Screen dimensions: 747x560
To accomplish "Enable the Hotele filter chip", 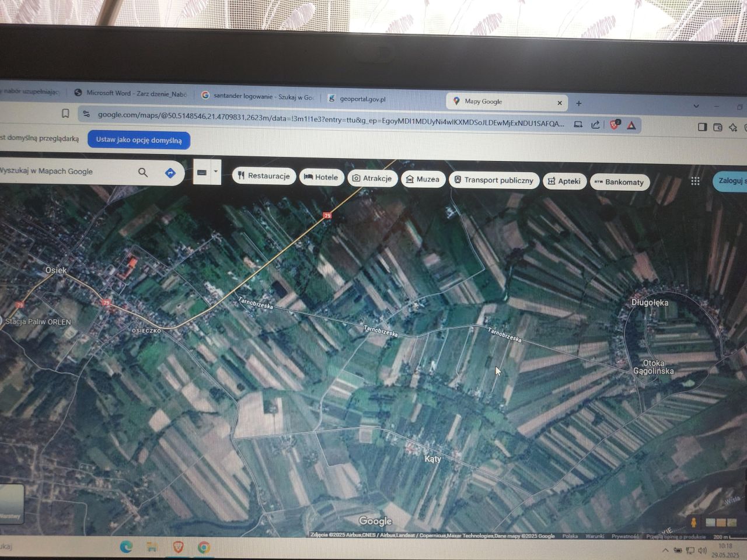I will coord(322,177).
